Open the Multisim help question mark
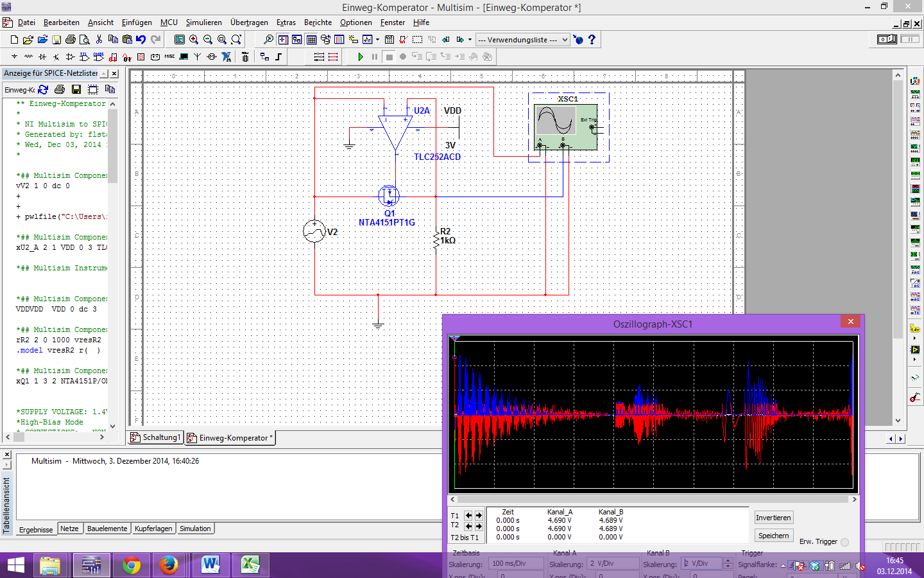Viewport: 924px width, 578px height. 592,40
